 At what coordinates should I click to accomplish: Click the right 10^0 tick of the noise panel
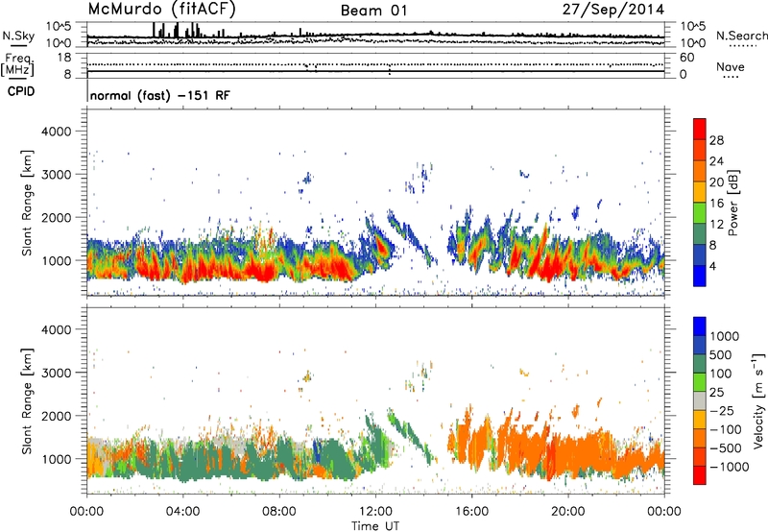tap(692, 43)
